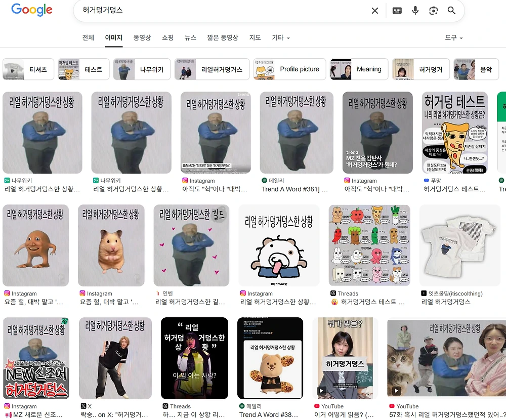Clear the search query with the X icon
506x420 pixels.
[375, 11]
